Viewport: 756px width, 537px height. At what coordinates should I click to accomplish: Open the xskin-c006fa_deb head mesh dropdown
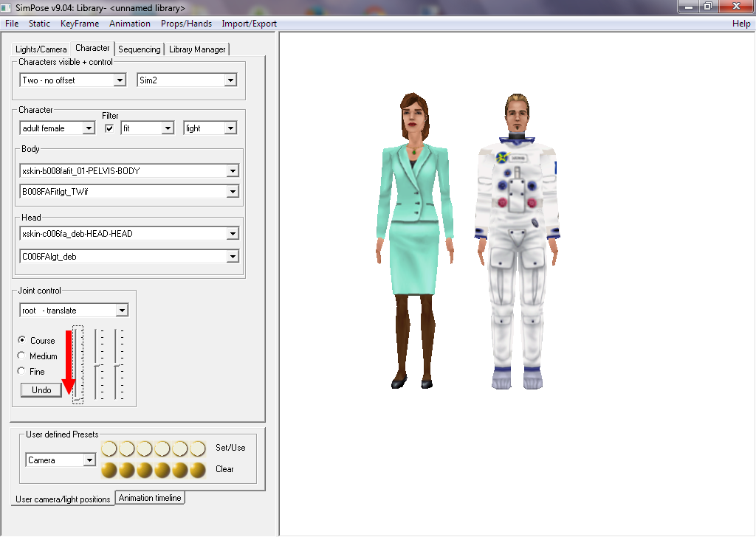point(233,234)
